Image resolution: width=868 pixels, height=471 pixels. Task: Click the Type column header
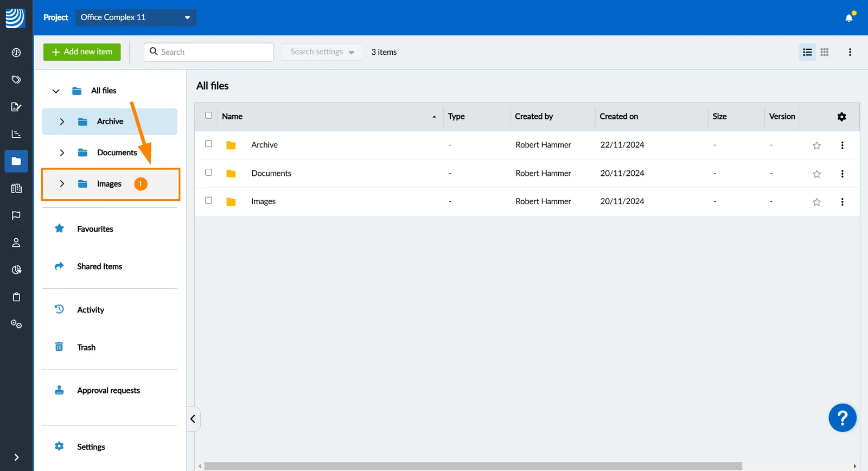tap(456, 117)
